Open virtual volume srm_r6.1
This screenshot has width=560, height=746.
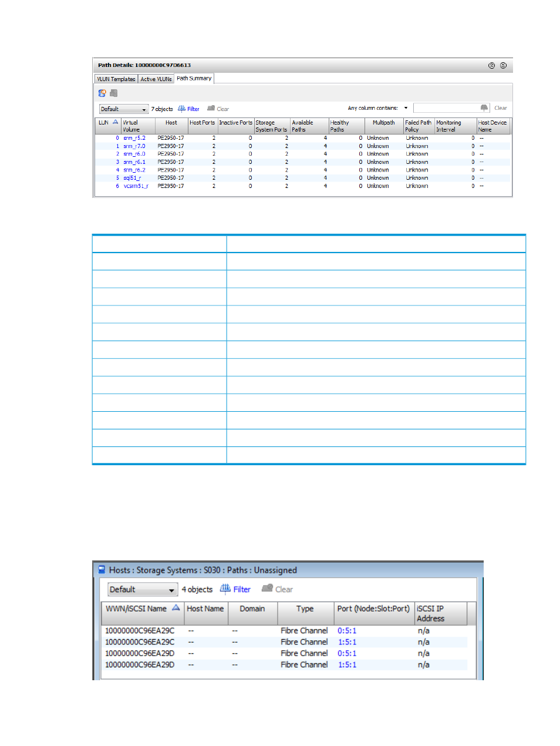[x=134, y=162]
